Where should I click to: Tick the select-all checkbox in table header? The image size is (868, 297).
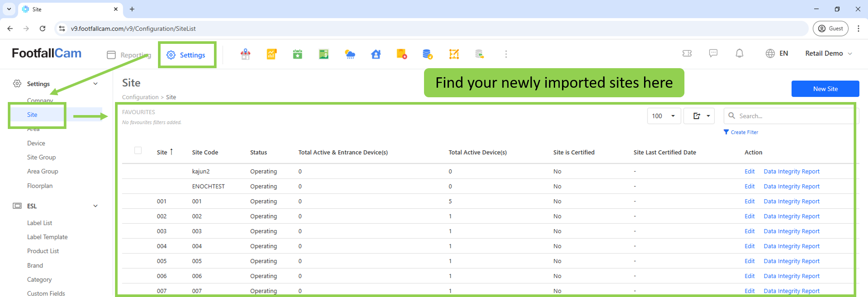pos(138,151)
